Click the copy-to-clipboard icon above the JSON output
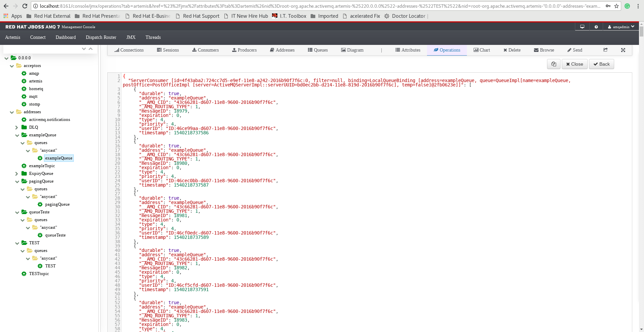644x332 pixels. [553, 64]
